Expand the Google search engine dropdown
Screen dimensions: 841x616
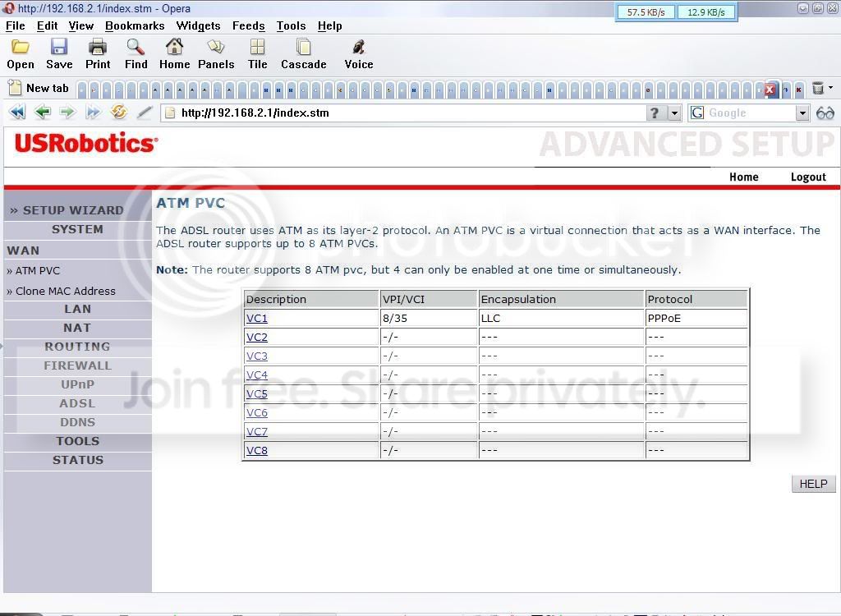(x=802, y=113)
